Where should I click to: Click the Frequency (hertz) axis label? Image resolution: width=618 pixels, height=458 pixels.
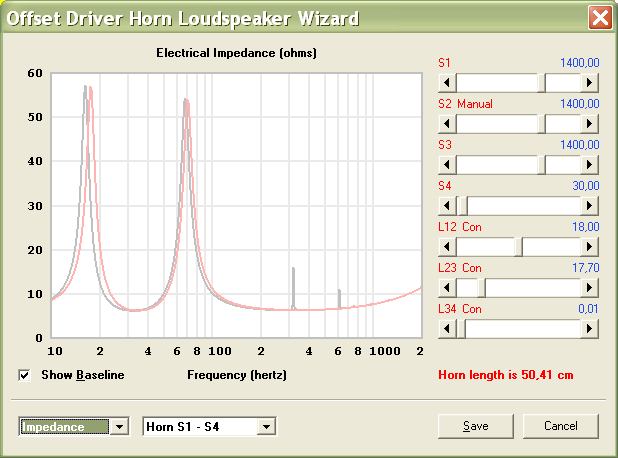[237, 375]
